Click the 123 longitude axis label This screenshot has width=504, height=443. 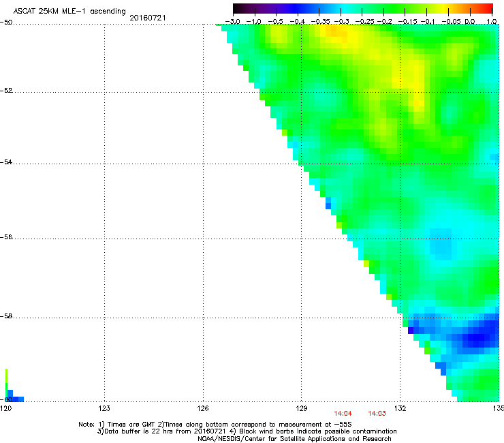click(104, 408)
